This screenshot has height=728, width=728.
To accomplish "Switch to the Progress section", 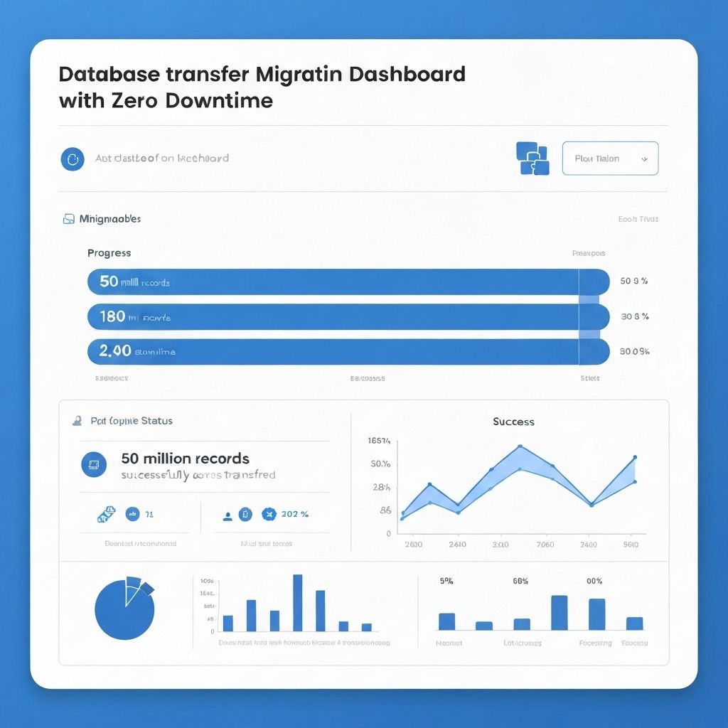I will [x=108, y=253].
